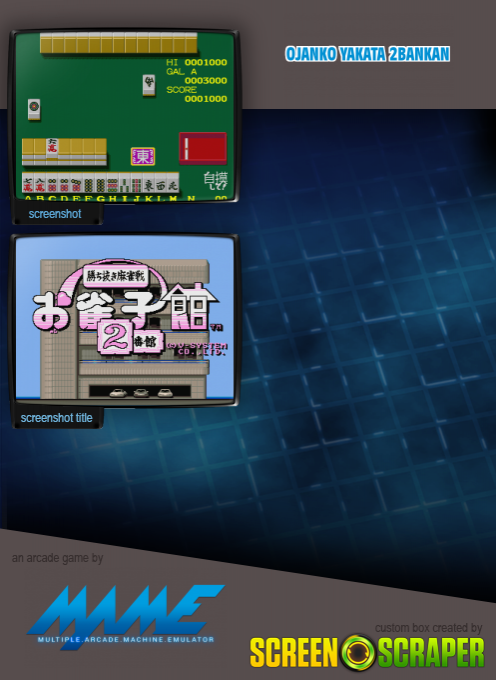The image size is (496, 680).
Task: Click the OJANKO YAKATA 2BANKAN title
Action: click(x=368, y=54)
